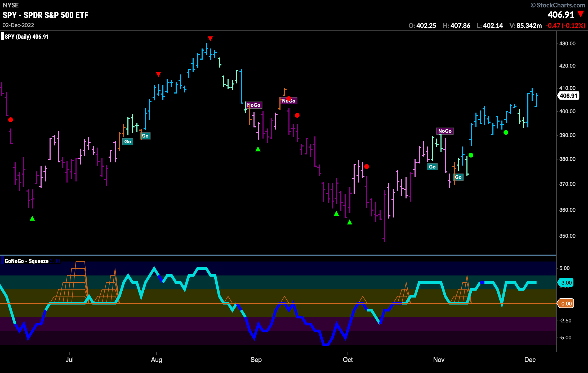The width and height of the screenshot is (588, 373).
Task: Click the StockCharts.com copyright text
Action: [558, 5]
